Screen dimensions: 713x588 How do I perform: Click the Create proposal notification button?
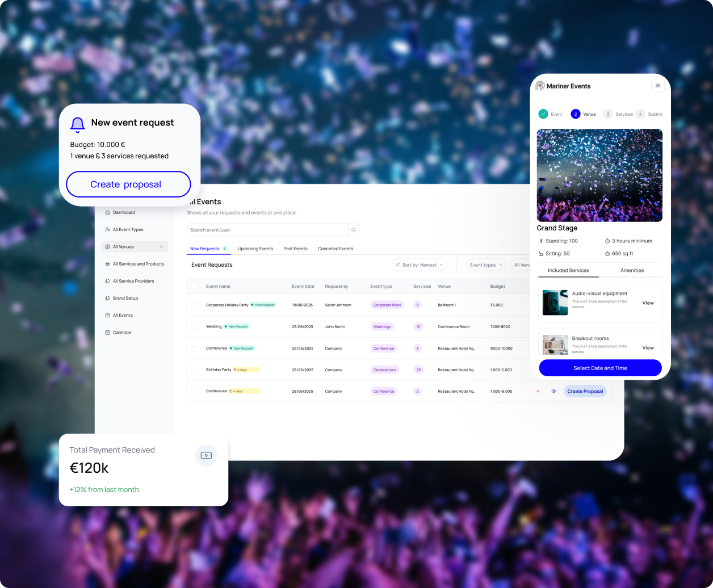[x=128, y=184]
